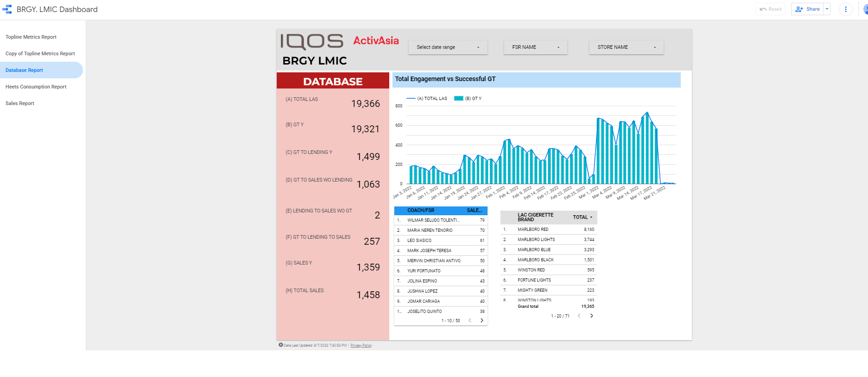Click the GT TO LENDING TO SALES value 257
This screenshot has height=377, width=868.
pos(372,242)
